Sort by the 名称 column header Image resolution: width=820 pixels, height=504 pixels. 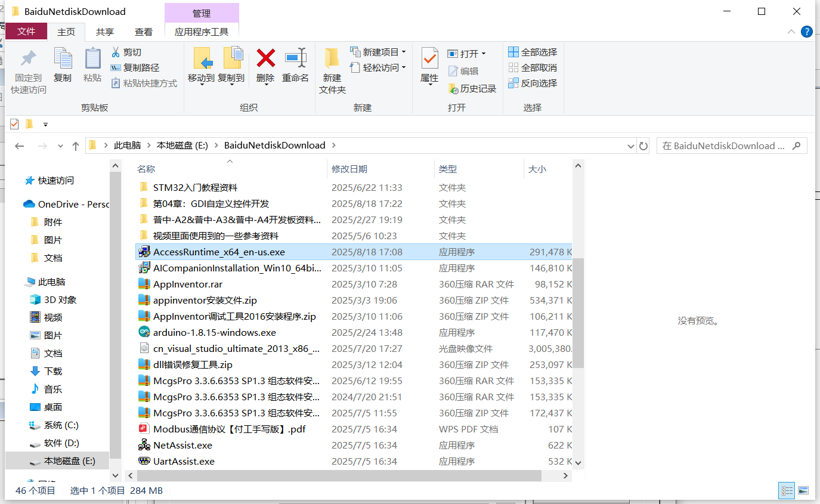tap(230, 169)
